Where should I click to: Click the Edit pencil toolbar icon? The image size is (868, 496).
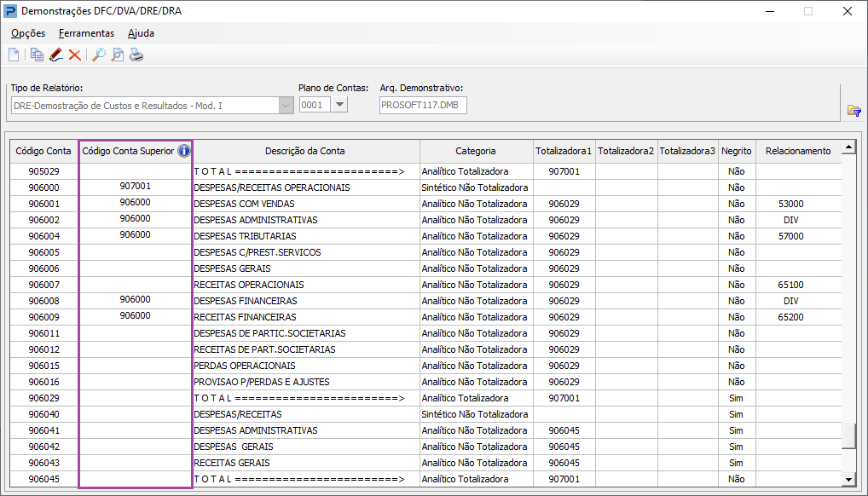56,55
